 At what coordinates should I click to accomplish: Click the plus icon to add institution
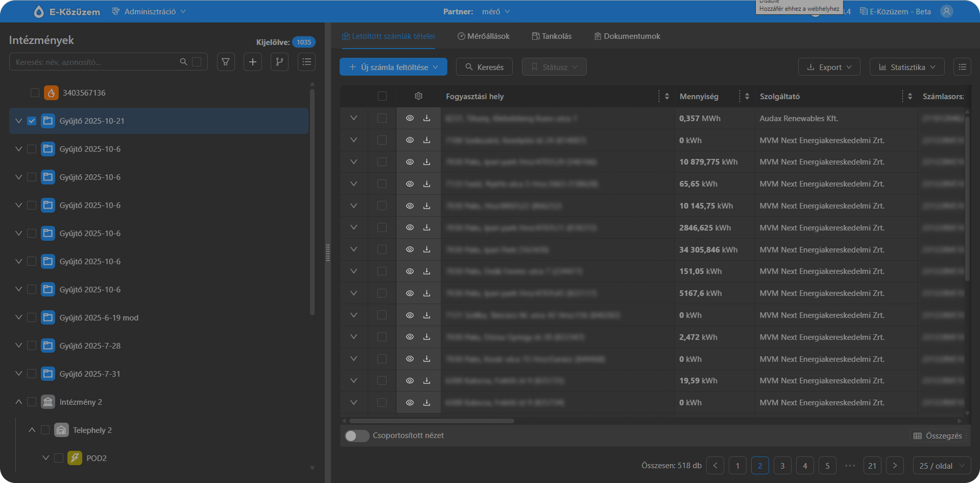click(x=253, y=62)
